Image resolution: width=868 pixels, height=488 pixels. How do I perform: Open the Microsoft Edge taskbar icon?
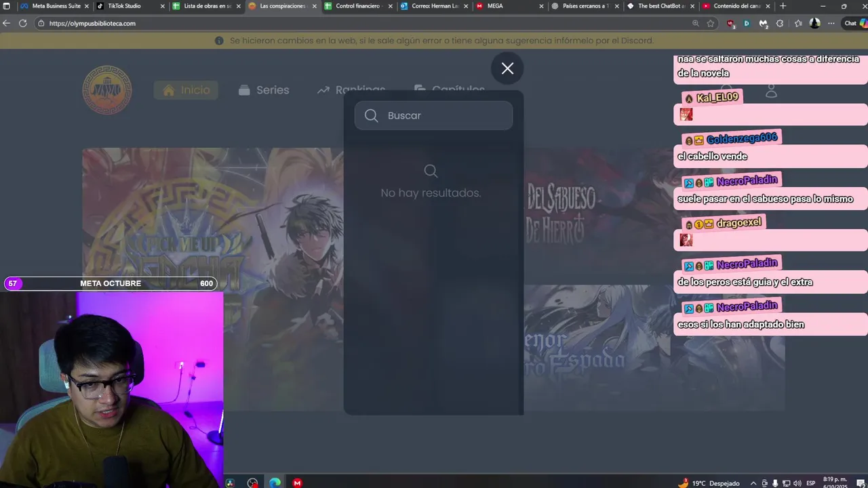point(275,483)
